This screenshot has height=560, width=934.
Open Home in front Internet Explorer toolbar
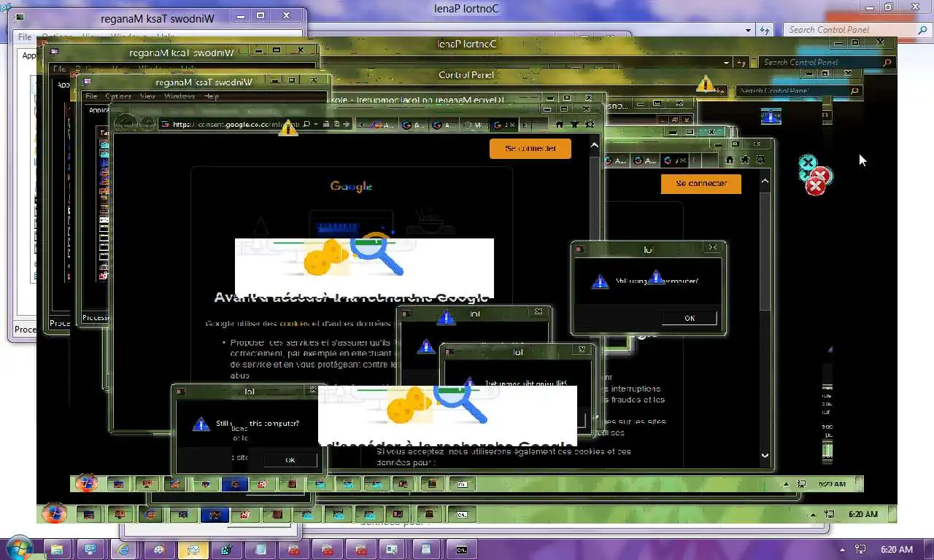pos(560,125)
